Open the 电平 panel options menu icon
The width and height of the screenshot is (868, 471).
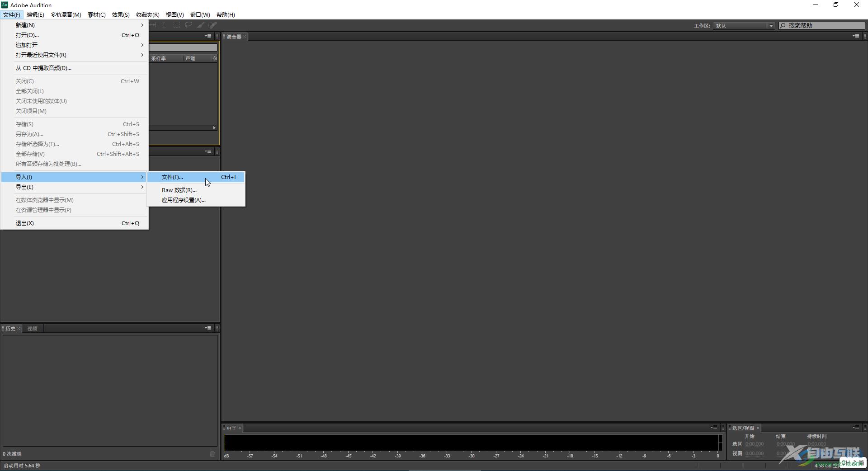point(714,428)
